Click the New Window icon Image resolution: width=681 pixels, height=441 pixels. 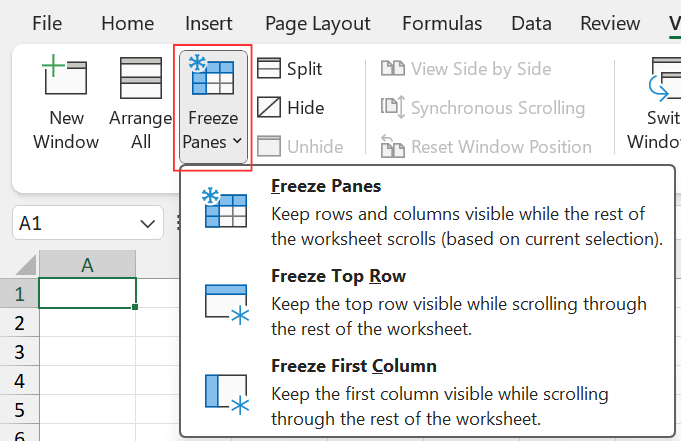[66, 78]
